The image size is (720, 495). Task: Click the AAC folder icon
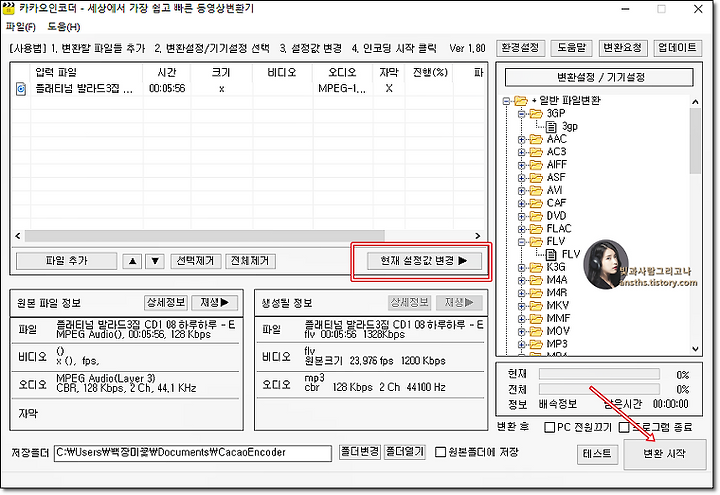[536, 139]
